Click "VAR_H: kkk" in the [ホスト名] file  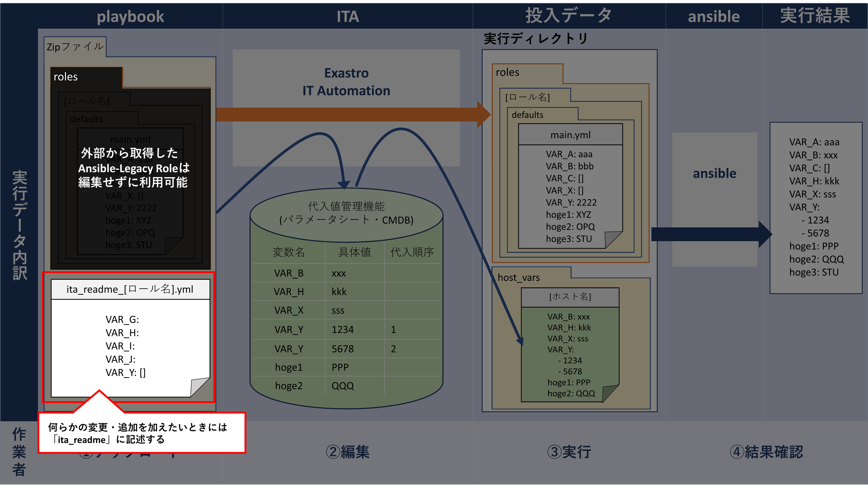tap(569, 327)
